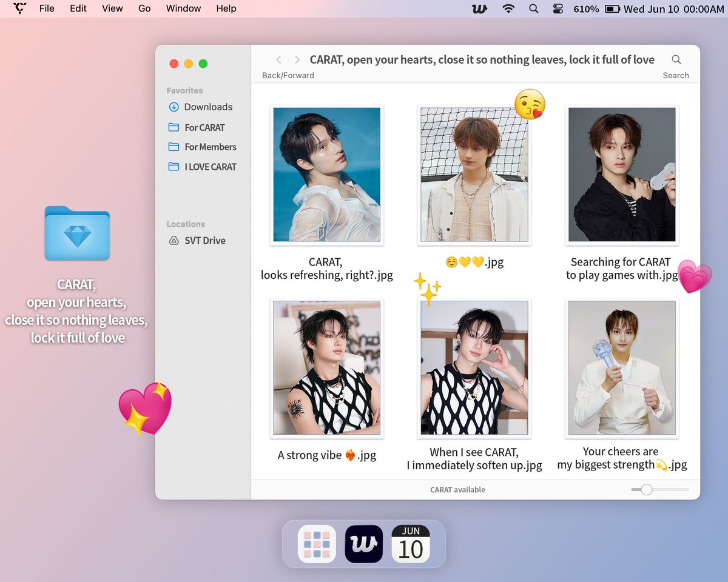Screen dimensions: 728x582
Task: Open the For Members folder in sidebar
Action: click(211, 147)
